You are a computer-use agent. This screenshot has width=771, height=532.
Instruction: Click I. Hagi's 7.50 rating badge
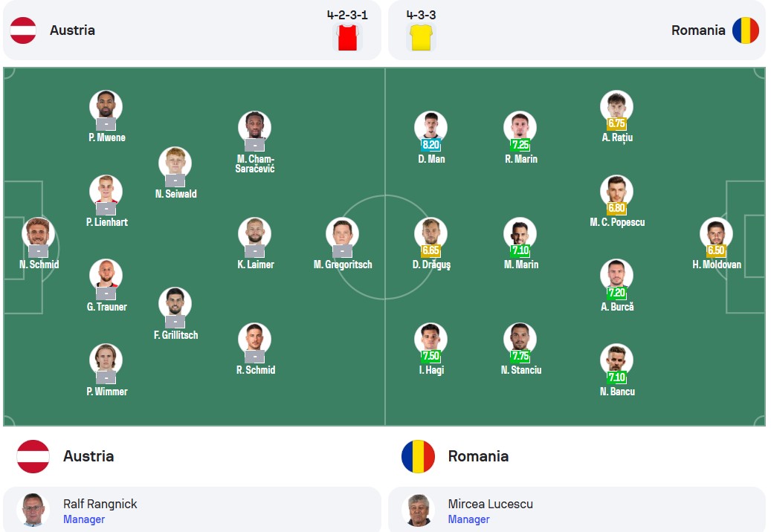pyautogui.click(x=430, y=356)
